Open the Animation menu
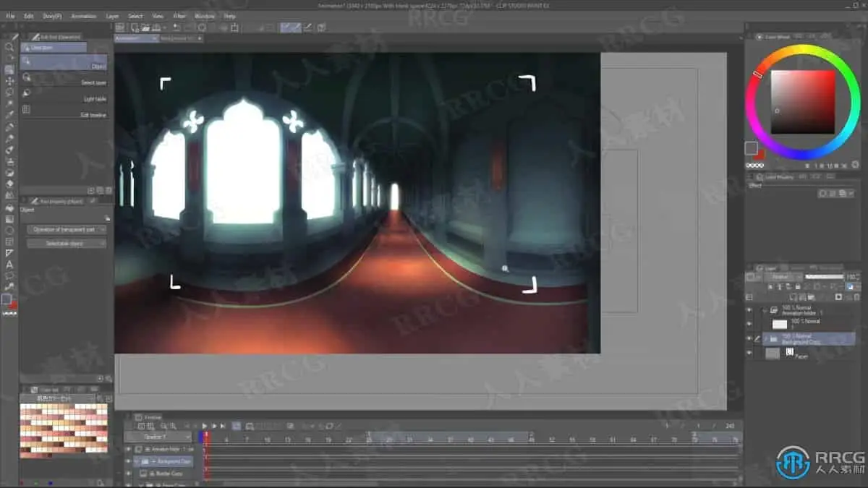The height and width of the screenshot is (488, 868). tap(83, 15)
